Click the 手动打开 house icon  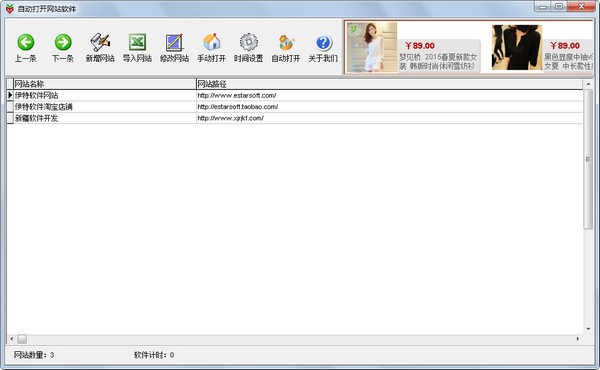(211, 42)
